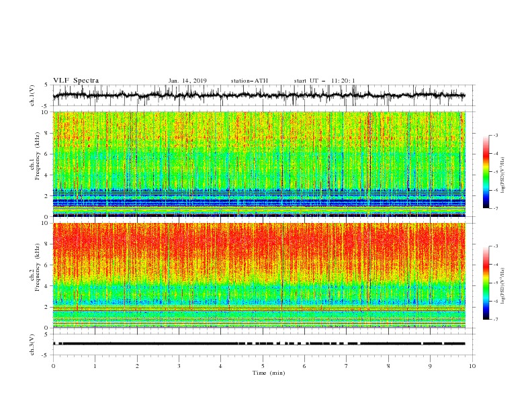Image resolution: width=532 pixels, height=411 pixels.
Task: Click the log(PSD) label beside ch.1 colorbar
Action: 503,175
